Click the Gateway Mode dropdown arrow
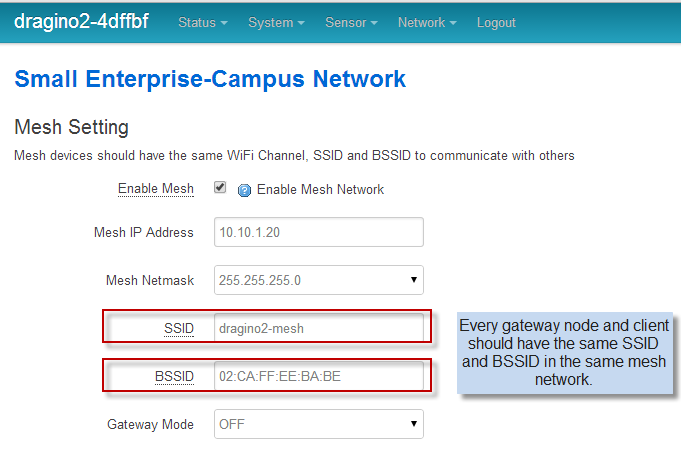681x461 pixels. (x=414, y=424)
